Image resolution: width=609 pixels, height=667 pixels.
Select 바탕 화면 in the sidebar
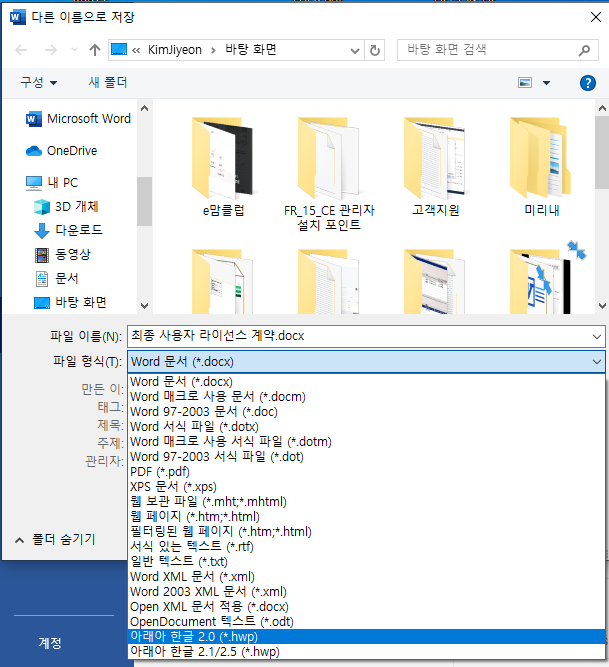pos(70,302)
